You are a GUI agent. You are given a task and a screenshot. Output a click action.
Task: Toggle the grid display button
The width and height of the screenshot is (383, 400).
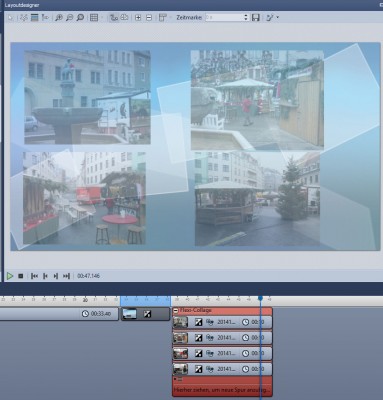point(94,18)
